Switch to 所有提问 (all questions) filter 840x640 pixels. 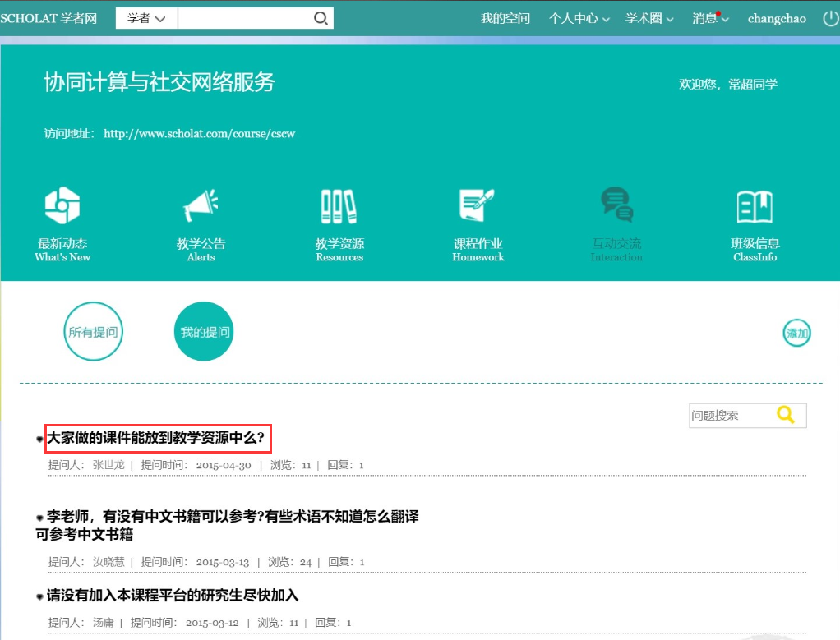click(x=94, y=332)
